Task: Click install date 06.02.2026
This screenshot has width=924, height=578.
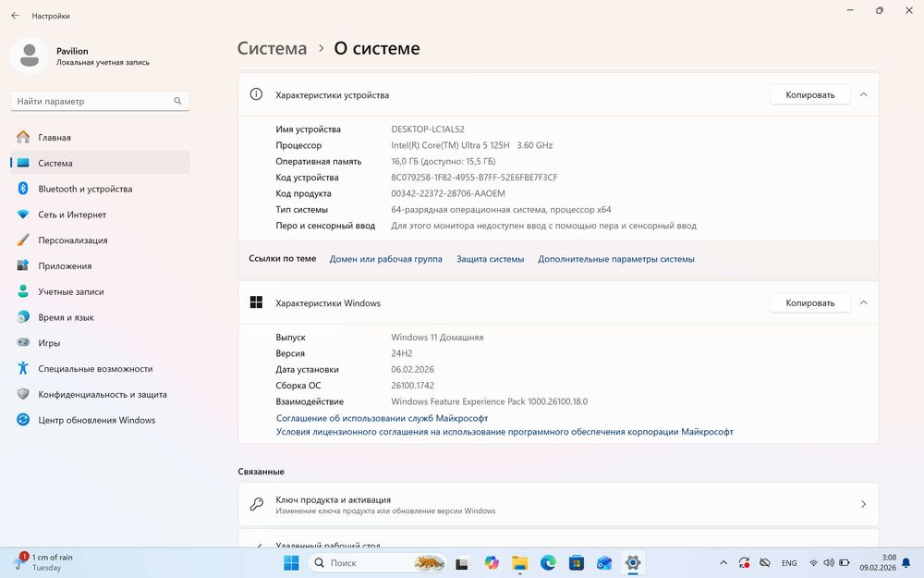Action: click(412, 369)
